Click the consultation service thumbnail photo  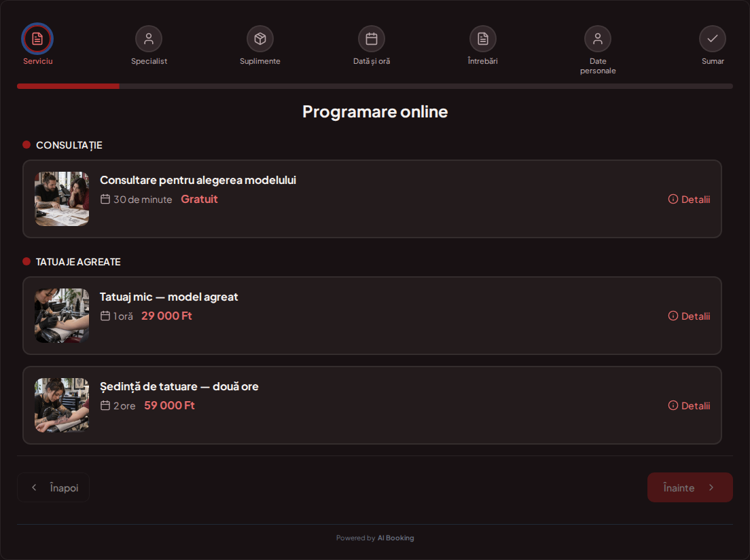[x=62, y=199]
